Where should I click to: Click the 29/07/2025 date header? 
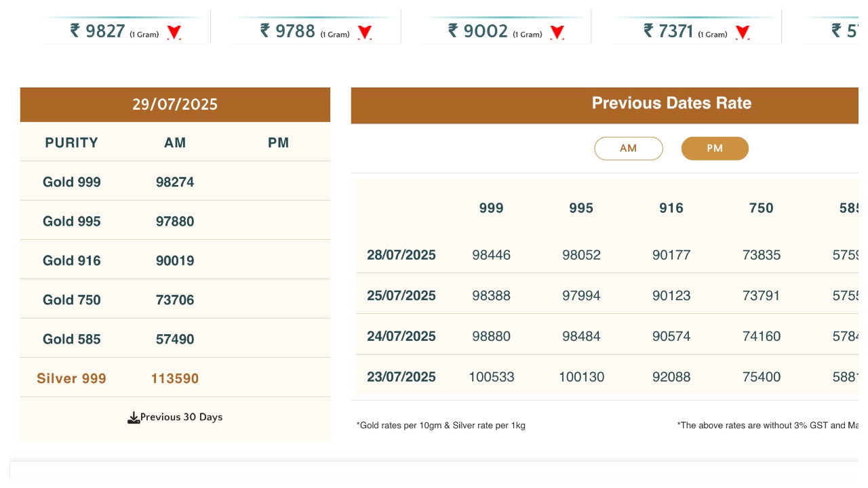coord(175,104)
